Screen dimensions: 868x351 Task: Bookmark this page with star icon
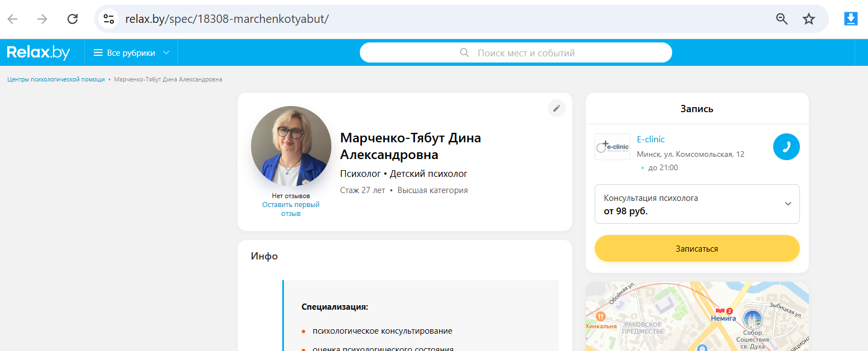tap(809, 19)
